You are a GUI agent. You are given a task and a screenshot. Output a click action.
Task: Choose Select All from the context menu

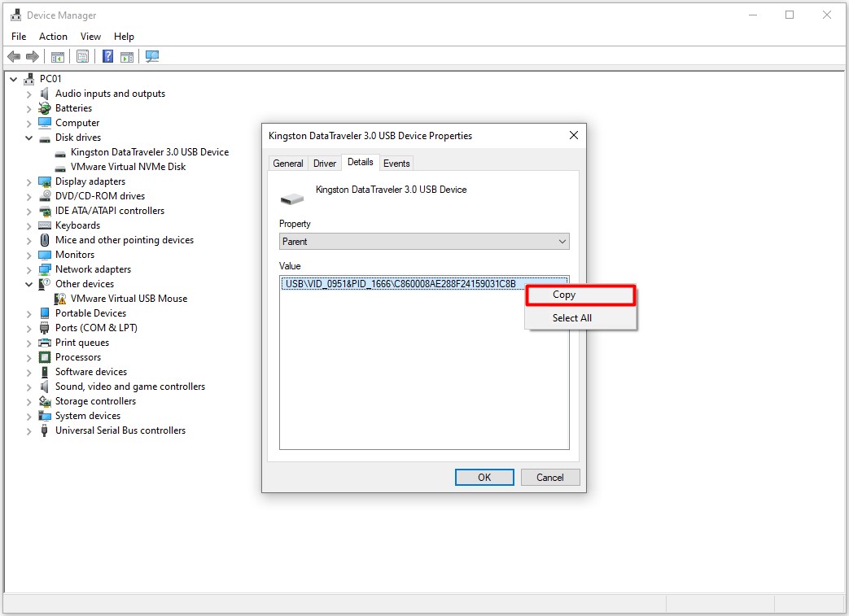click(x=580, y=318)
